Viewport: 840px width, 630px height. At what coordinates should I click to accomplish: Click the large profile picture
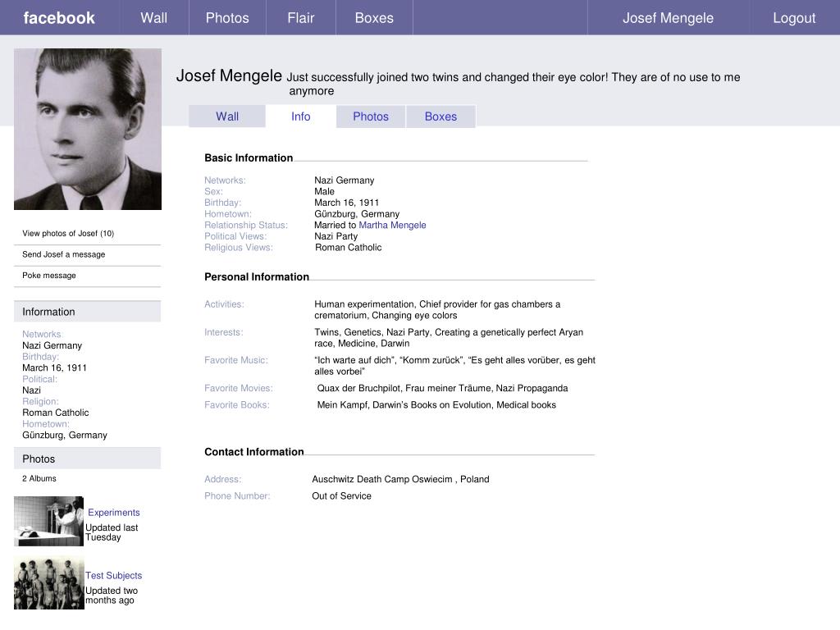[x=88, y=129]
